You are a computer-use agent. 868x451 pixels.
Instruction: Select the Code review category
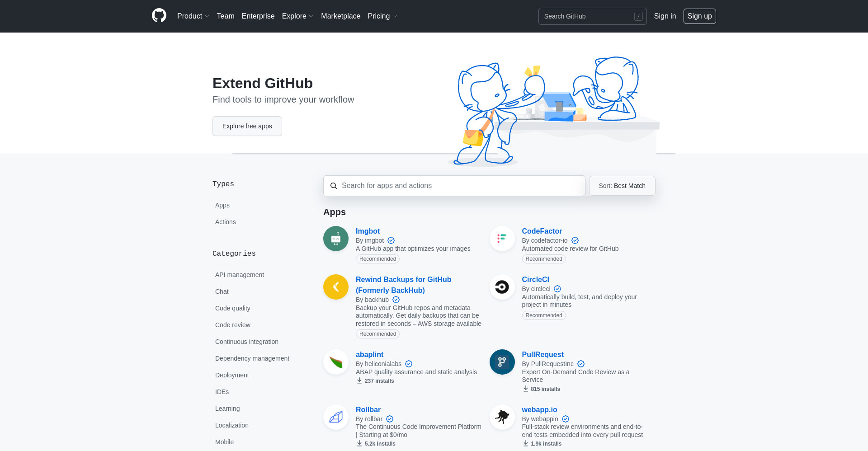233,325
